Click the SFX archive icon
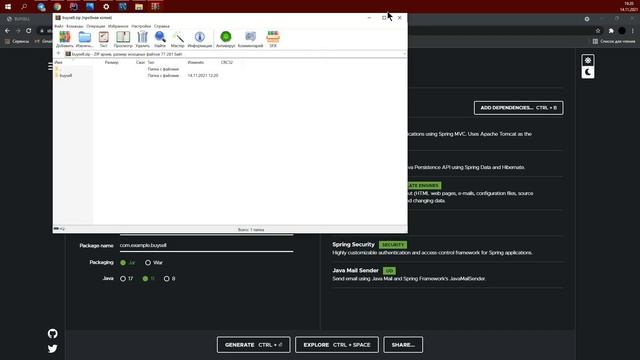 [273, 39]
